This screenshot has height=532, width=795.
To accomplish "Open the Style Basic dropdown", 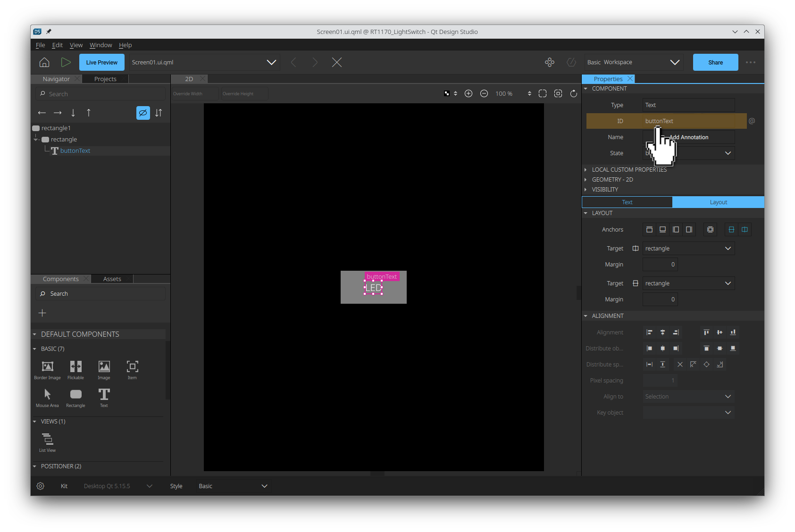I will [x=234, y=486].
